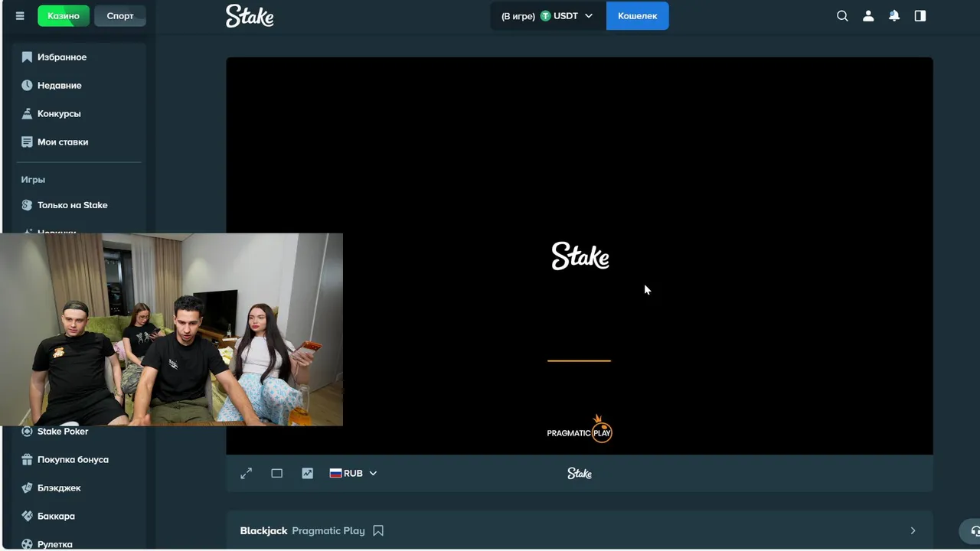Open live stats chart icon
The height and width of the screenshot is (551, 980).
(308, 474)
